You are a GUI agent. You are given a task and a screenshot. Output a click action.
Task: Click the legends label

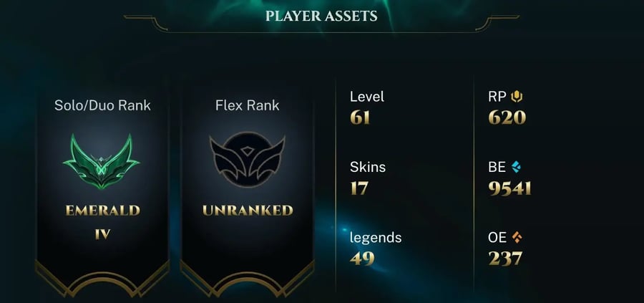376,238
